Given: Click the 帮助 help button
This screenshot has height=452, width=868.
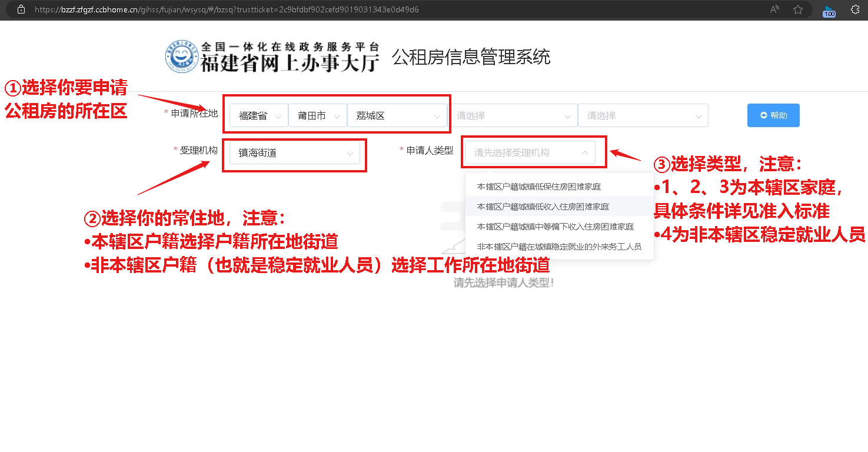Looking at the screenshot, I should (773, 115).
